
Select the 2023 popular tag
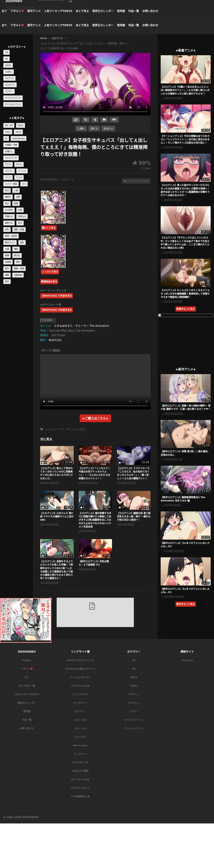[18, 132]
